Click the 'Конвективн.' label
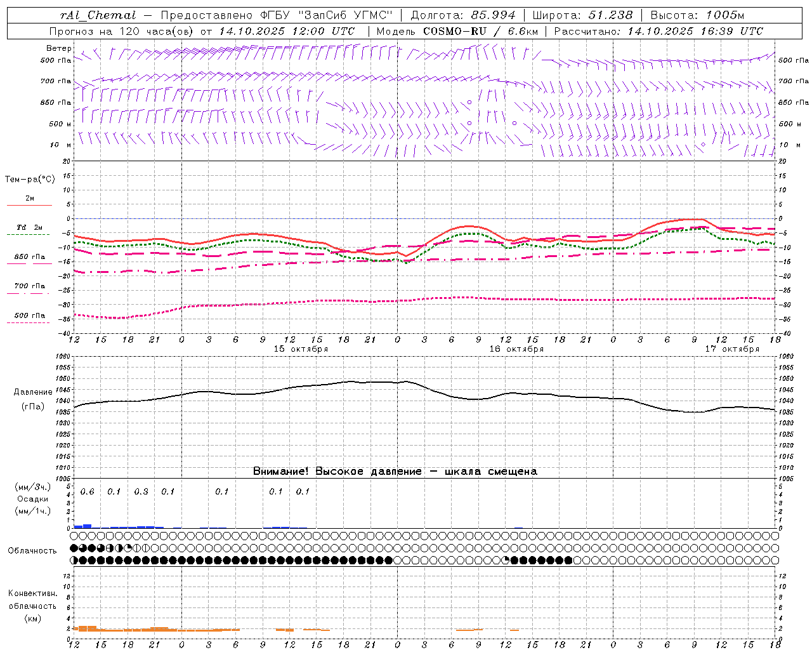 tap(33, 594)
